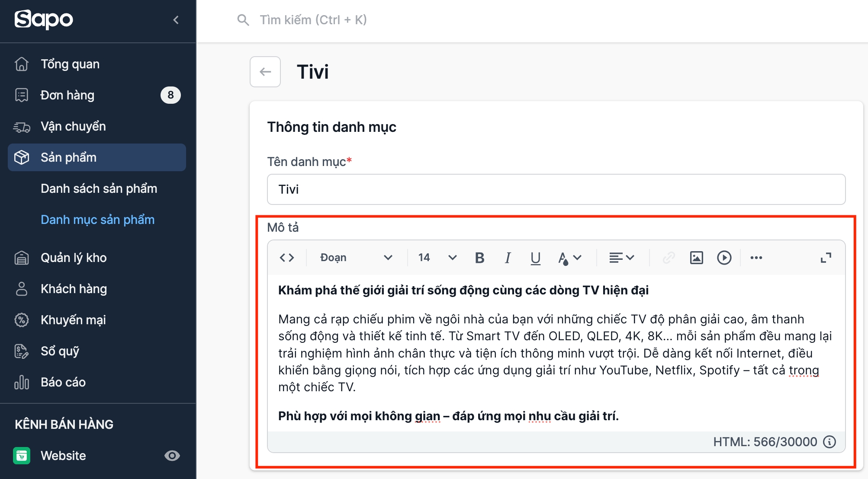Show HTML character count info icon

pos(829,442)
